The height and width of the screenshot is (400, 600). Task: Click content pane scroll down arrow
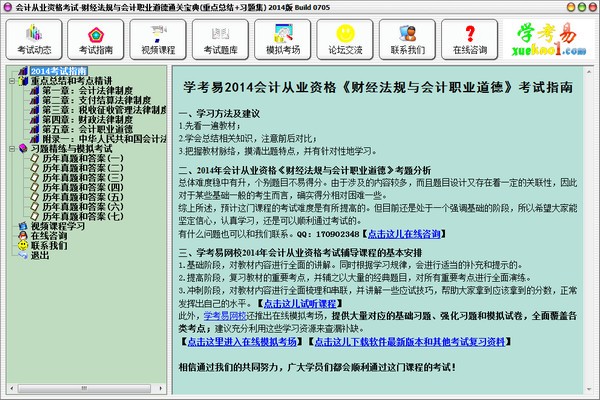coord(589,389)
